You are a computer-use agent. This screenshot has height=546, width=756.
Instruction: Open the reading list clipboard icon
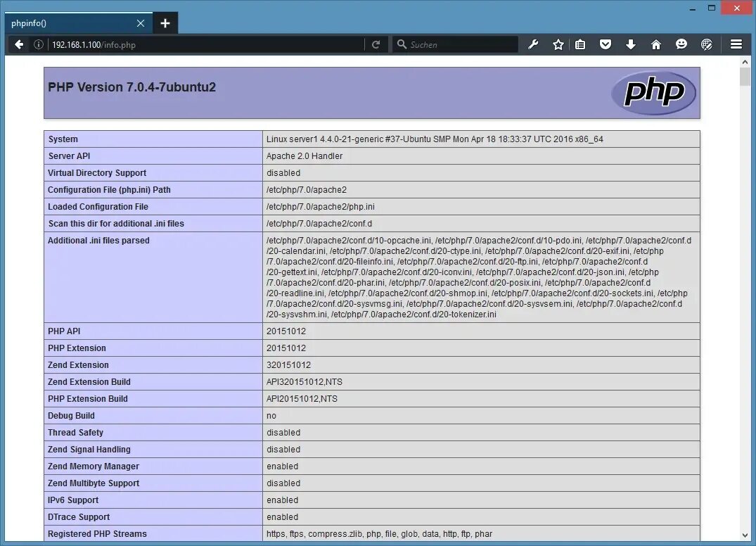tap(580, 44)
